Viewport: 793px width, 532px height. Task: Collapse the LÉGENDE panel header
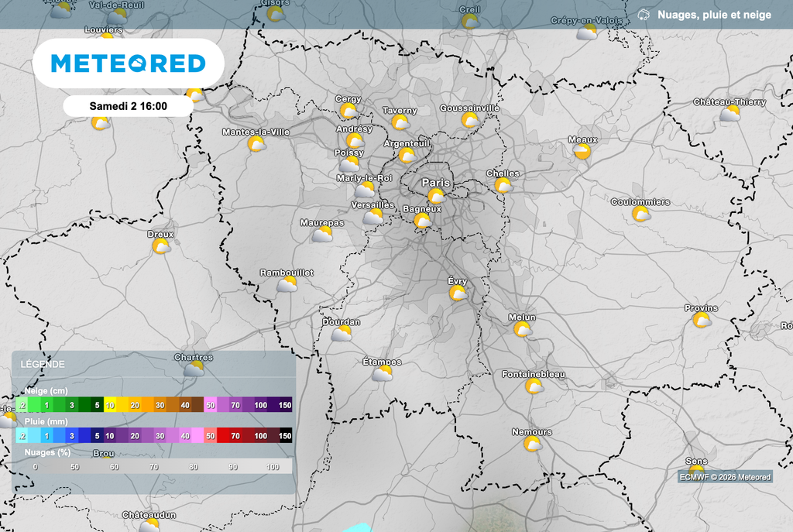pyautogui.click(x=153, y=364)
